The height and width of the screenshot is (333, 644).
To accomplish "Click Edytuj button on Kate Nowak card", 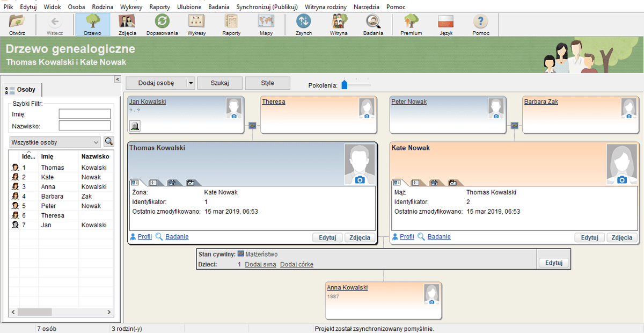I will (x=589, y=237).
